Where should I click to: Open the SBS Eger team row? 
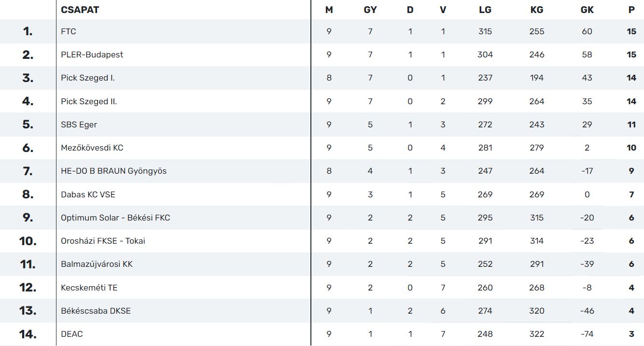coord(79,125)
